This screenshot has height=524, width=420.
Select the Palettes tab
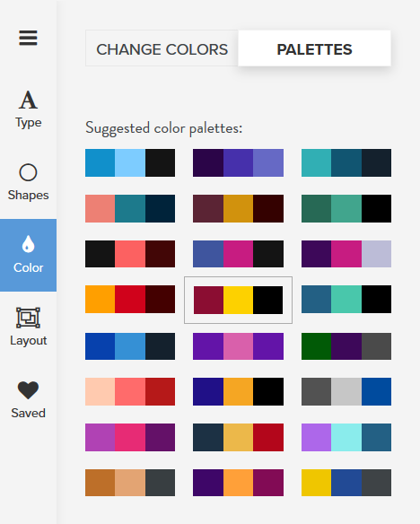(x=314, y=48)
